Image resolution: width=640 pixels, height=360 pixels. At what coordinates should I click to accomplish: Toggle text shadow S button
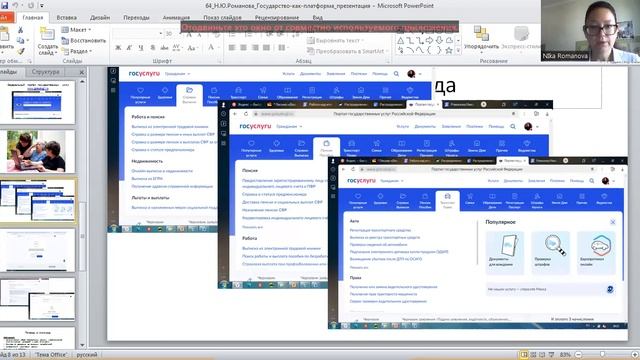click(153, 48)
